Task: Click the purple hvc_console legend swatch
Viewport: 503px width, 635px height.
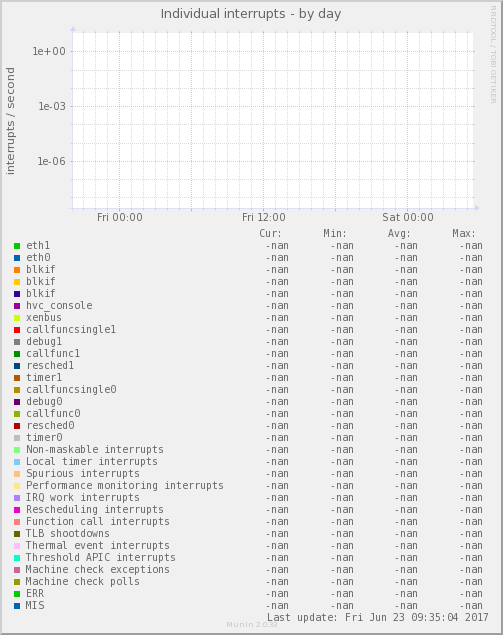Action: coord(17,306)
